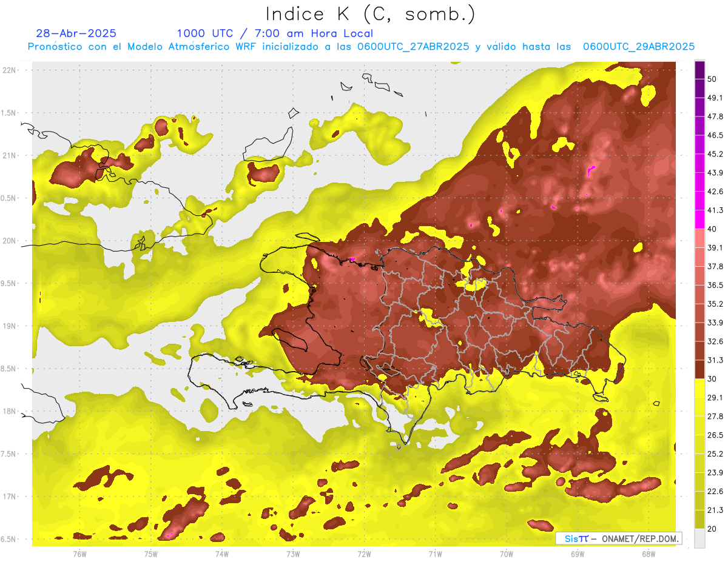Click the longitude label 69W
Screen dimensions: 728x562
(x=577, y=554)
